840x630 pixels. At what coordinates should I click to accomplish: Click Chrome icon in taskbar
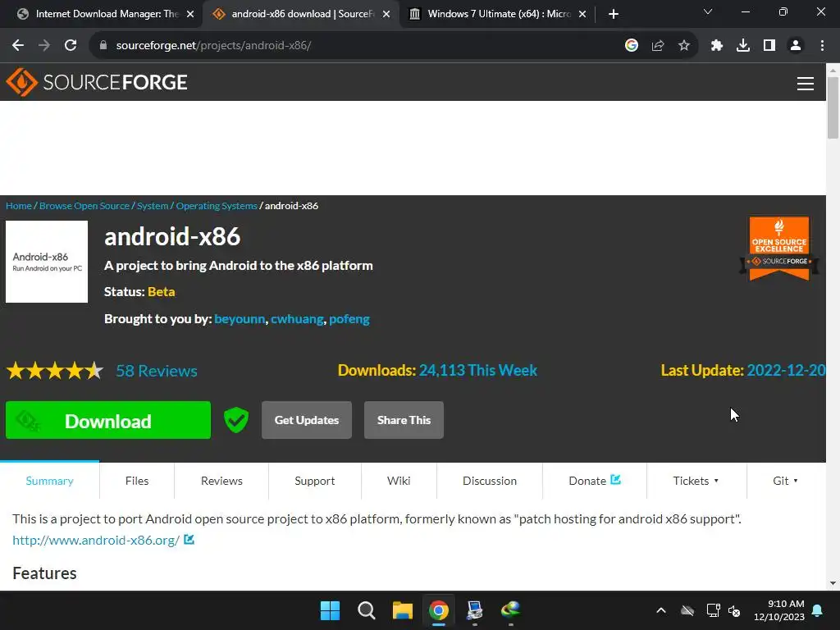click(x=439, y=610)
